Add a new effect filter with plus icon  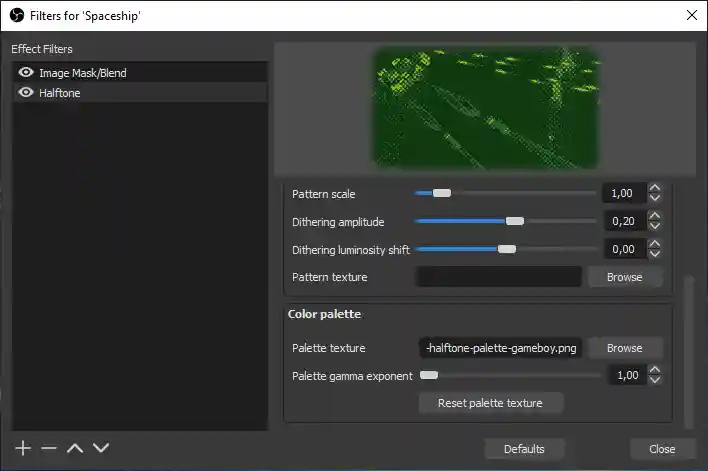[x=23, y=448]
